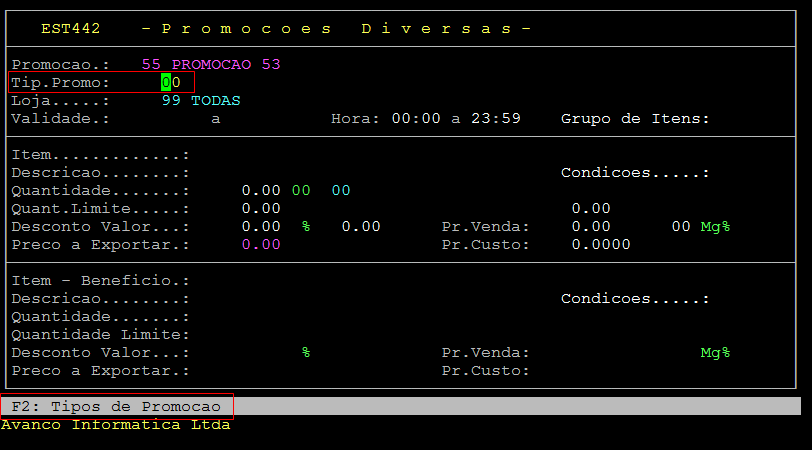Image resolution: width=812 pixels, height=450 pixels.
Task: Click the Loja field showing 99 TODAS
Action: (x=200, y=100)
